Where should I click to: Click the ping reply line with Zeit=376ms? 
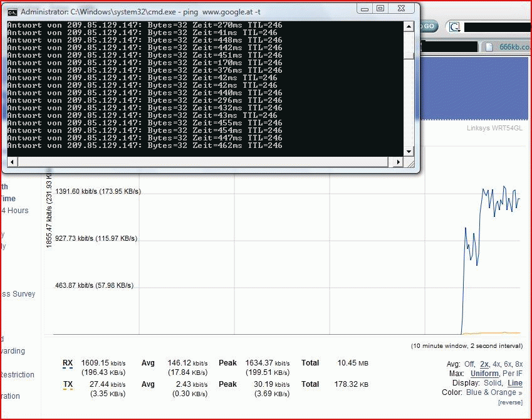tap(145, 70)
